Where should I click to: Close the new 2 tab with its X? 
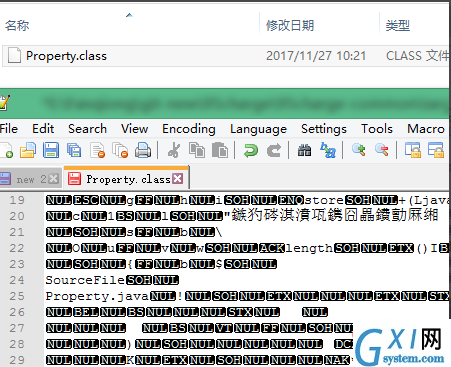[53, 179]
